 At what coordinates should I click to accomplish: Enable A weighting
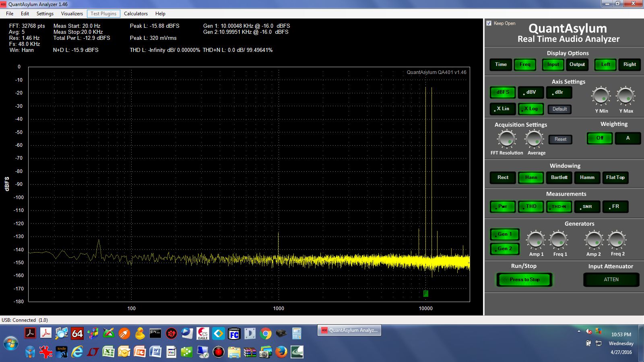[x=628, y=138]
